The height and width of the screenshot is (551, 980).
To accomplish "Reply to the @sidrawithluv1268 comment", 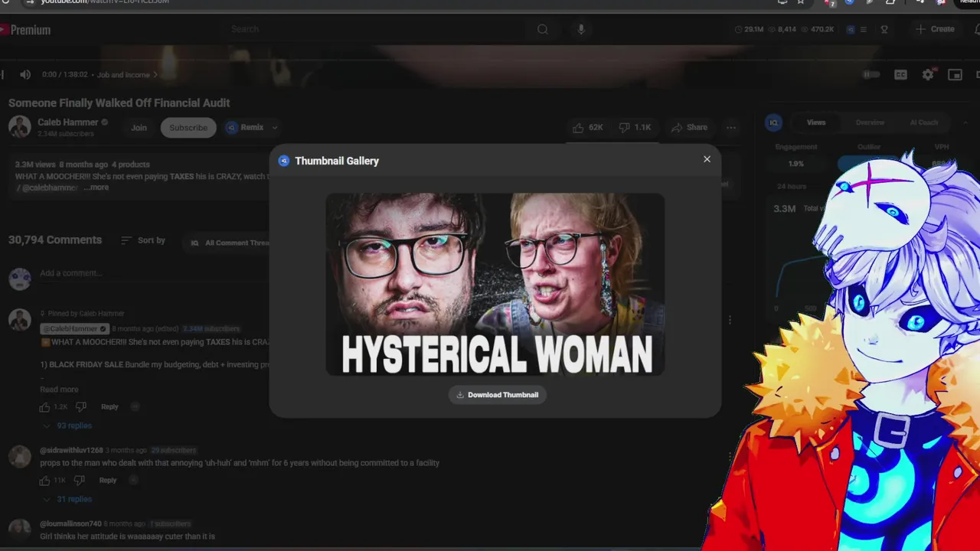I will pyautogui.click(x=108, y=481).
